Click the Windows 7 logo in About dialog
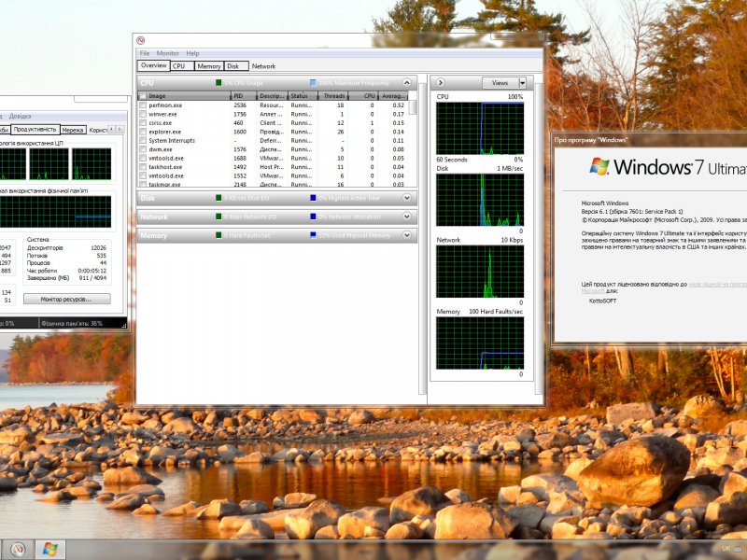The width and height of the screenshot is (747, 560). coord(599,166)
